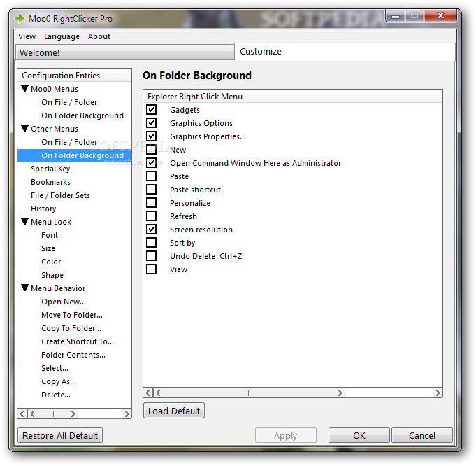This screenshot has width=476, height=466.
Task: Toggle Open Command Window Here as Administrator checkbox
Action: click(151, 162)
